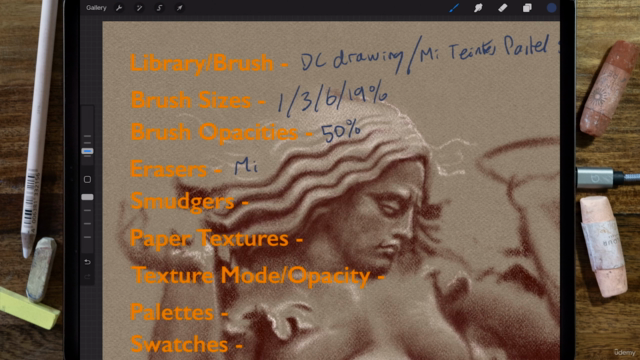Select the Smudge finger tool
Viewport: 640px width, 360px height.
[x=478, y=8]
